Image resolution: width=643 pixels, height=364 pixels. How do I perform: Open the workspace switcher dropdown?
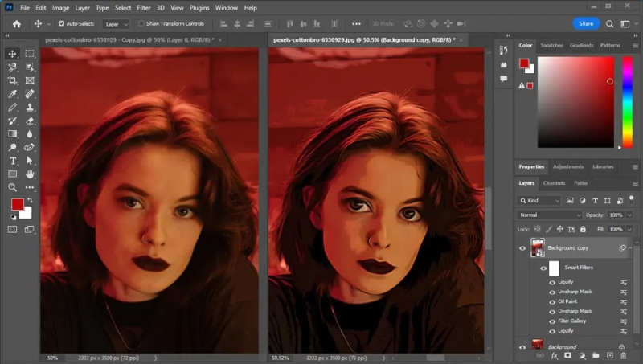click(627, 24)
